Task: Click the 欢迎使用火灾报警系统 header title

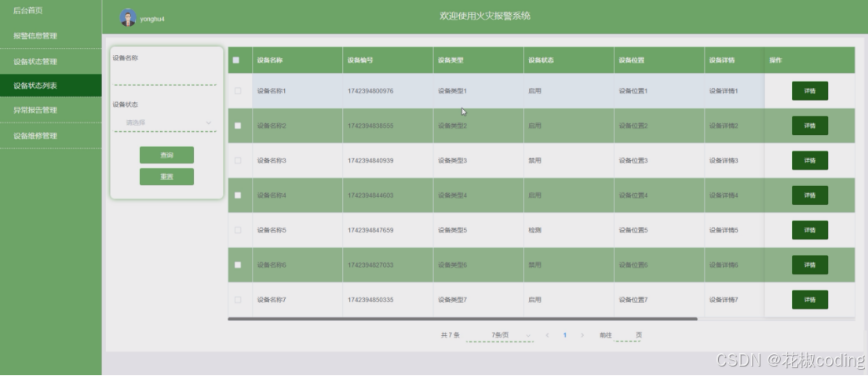Action: (x=485, y=16)
